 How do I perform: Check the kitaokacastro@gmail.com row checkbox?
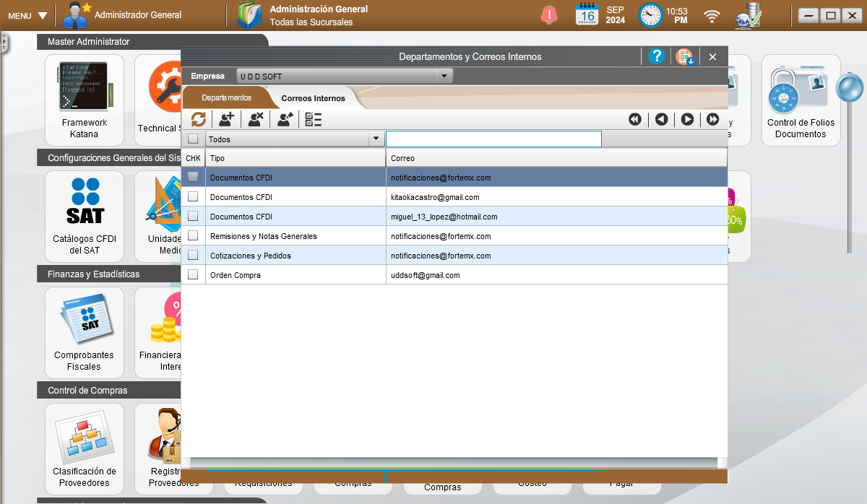tap(193, 196)
